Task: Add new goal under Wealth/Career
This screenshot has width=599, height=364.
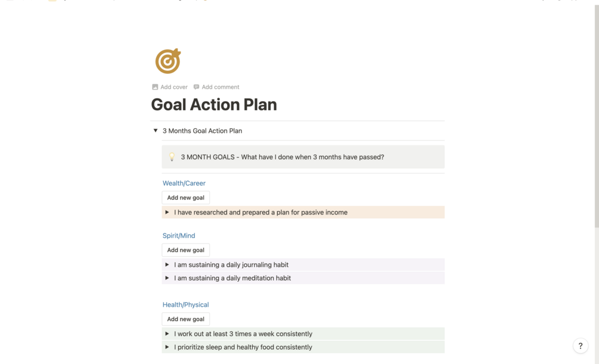Action: click(185, 198)
